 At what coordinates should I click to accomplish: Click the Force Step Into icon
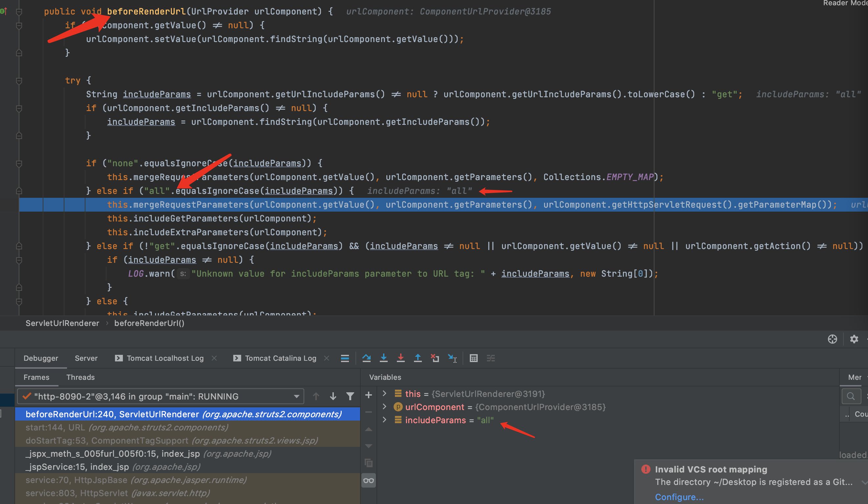[400, 358]
